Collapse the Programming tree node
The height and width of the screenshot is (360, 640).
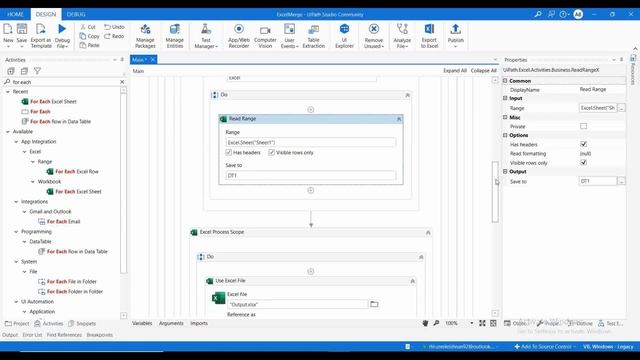pyautogui.click(x=16, y=232)
